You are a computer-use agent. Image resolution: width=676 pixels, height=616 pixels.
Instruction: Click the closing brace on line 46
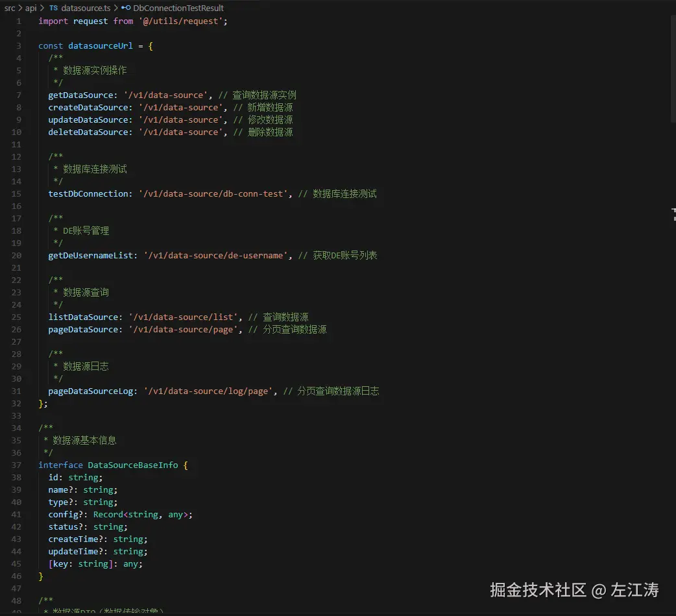pyautogui.click(x=41, y=576)
